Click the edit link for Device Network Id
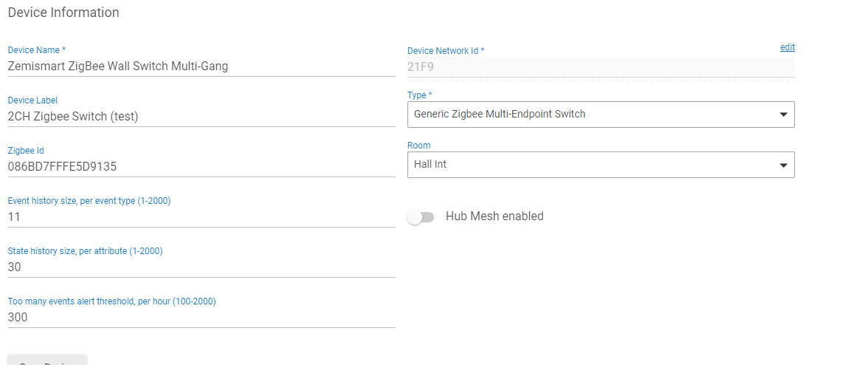This screenshot has width=868, height=365. pyautogui.click(x=787, y=47)
